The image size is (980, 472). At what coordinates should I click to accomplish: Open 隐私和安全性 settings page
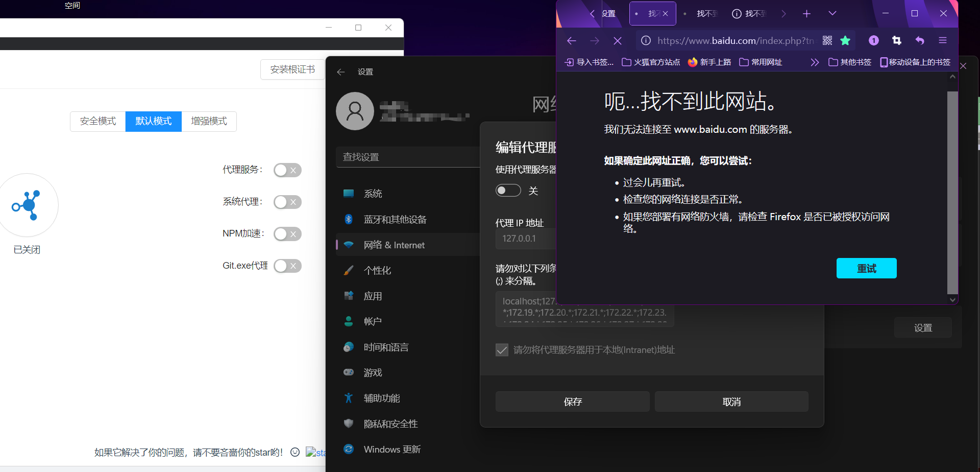[x=390, y=423]
